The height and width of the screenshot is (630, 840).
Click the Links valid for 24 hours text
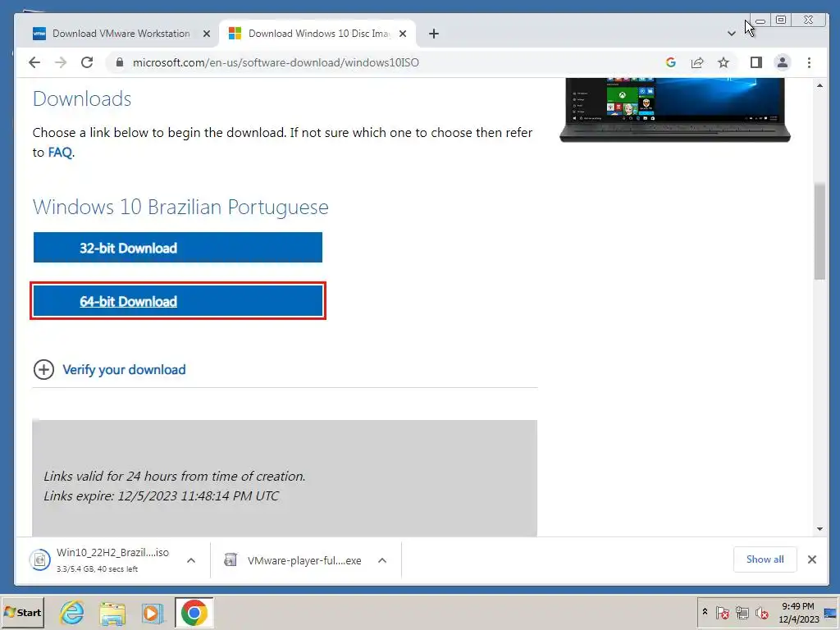point(174,476)
